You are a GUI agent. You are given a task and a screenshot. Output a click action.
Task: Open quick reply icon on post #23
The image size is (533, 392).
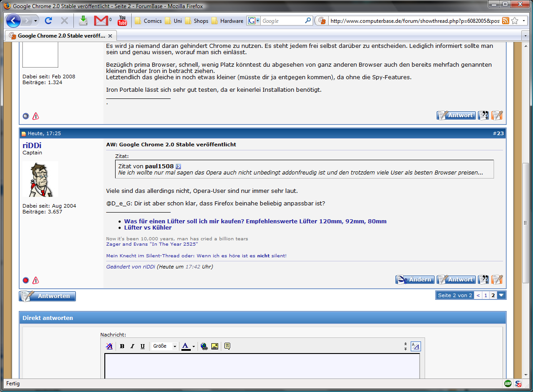pyautogui.click(x=497, y=280)
